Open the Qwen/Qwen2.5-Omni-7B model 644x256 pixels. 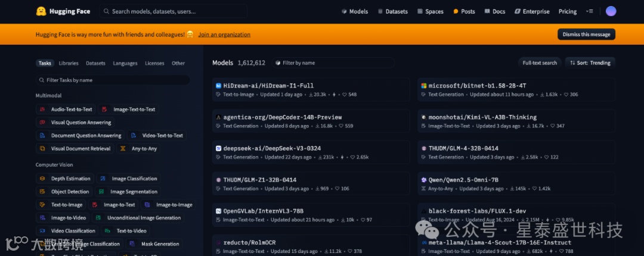tap(516, 183)
